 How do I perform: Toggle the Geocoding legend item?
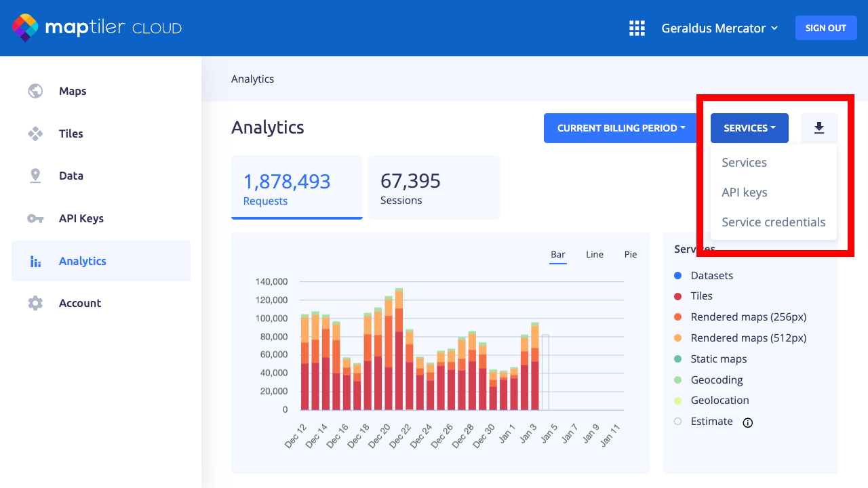(716, 380)
